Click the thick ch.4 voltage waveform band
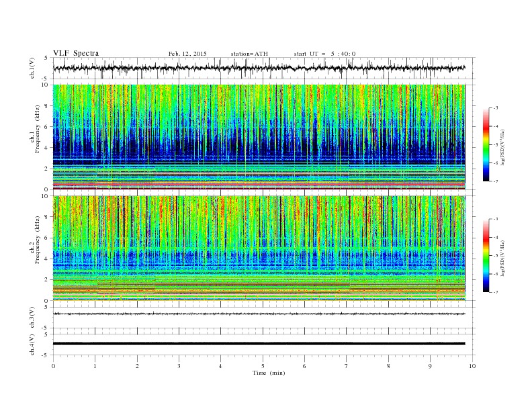Viewport: 532px width, 411px height. click(x=259, y=344)
